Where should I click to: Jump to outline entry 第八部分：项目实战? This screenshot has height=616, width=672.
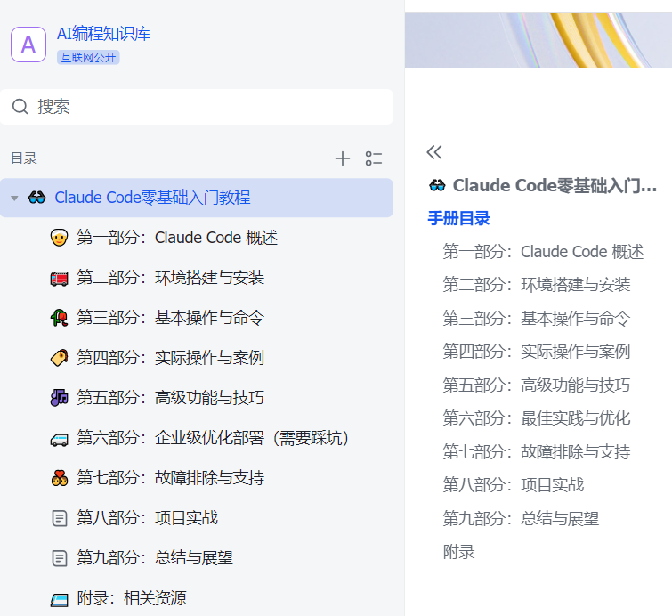(513, 485)
